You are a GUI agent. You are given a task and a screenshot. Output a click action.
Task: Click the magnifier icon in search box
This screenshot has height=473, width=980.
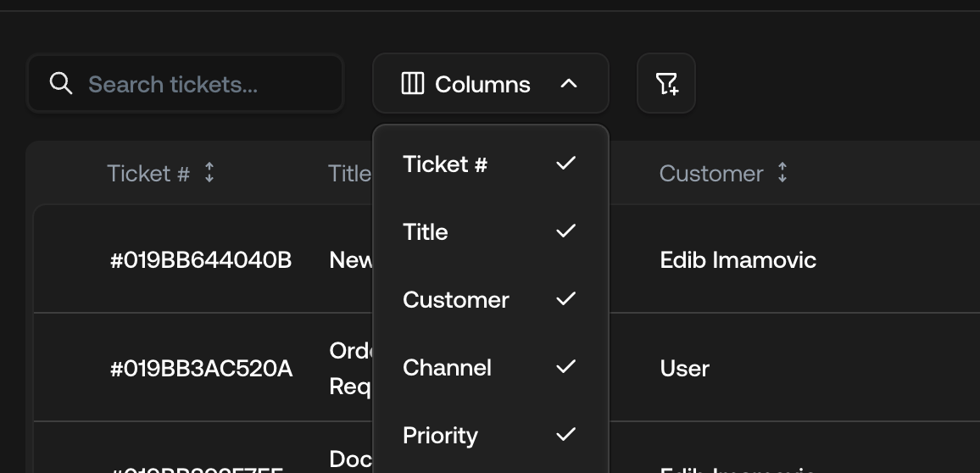pyautogui.click(x=61, y=83)
